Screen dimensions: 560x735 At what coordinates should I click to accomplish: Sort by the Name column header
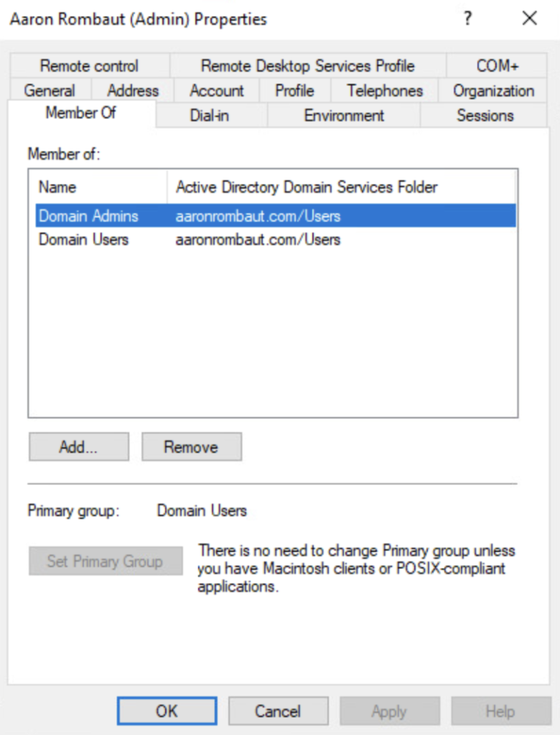click(x=57, y=187)
